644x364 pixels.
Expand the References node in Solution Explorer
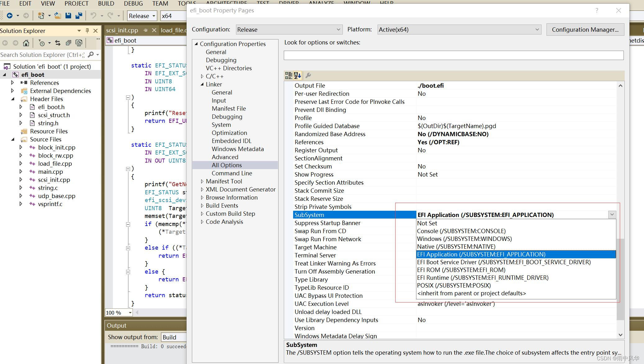tap(12, 83)
